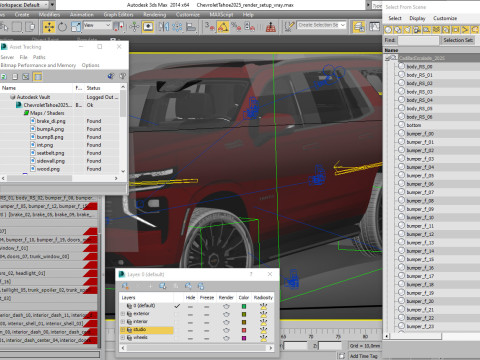
Task: Toggle Freeze for the interior layer
Action: [x=207, y=322]
